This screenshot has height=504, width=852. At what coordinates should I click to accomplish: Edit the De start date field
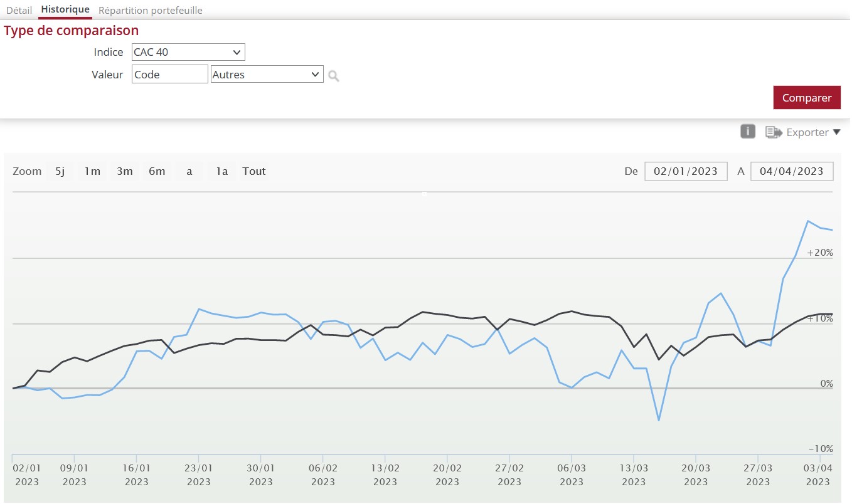686,171
